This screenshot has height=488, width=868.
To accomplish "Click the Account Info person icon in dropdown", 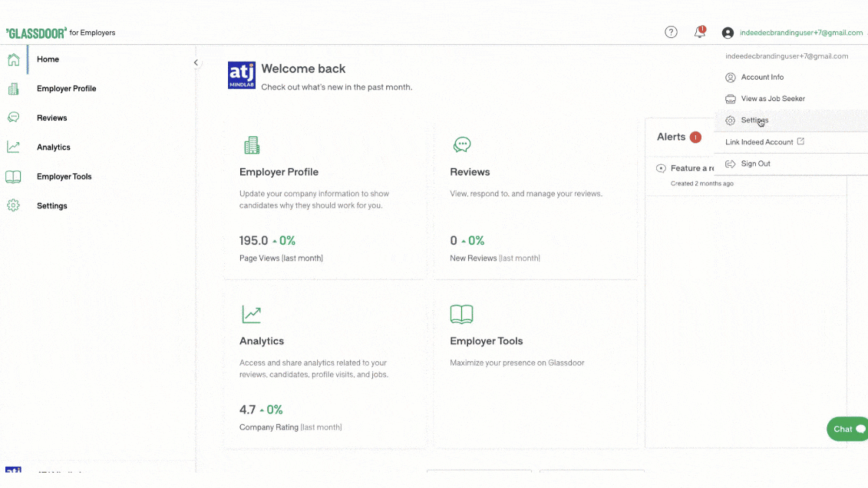I will pos(730,77).
